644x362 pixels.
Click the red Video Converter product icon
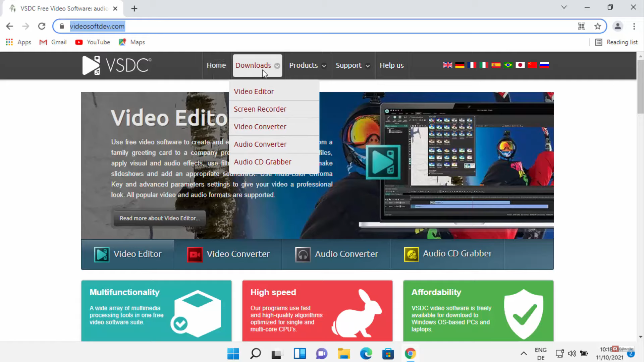pos(195,254)
